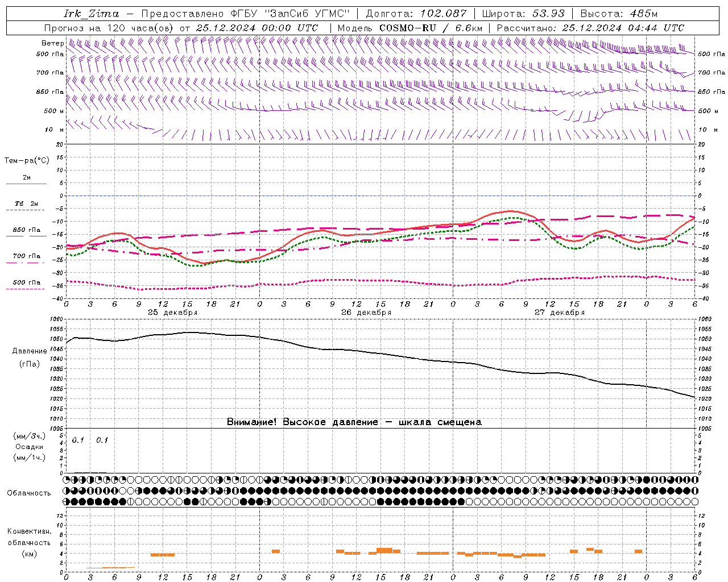The image size is (728, 582).
Task: Click the '(мм/1ч.)' precipitation unit label
Action: click(x=30, y=458)
